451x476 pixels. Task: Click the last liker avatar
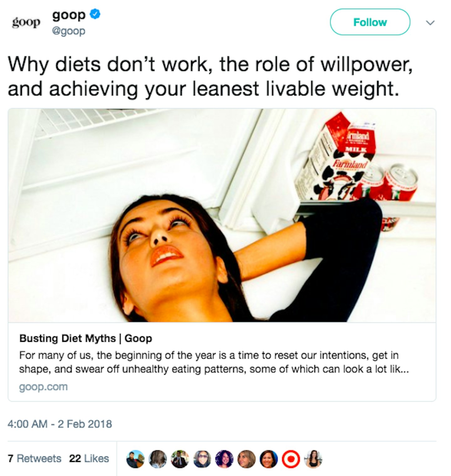(x=313, y=459)
